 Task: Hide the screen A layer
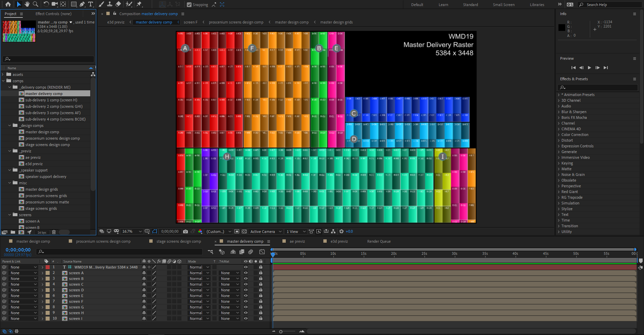[x=246, y=273]
